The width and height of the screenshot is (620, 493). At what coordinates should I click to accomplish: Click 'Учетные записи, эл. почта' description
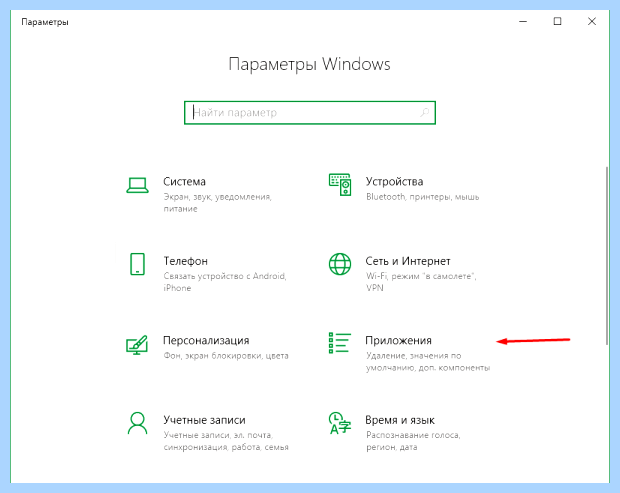pos(226,441)
